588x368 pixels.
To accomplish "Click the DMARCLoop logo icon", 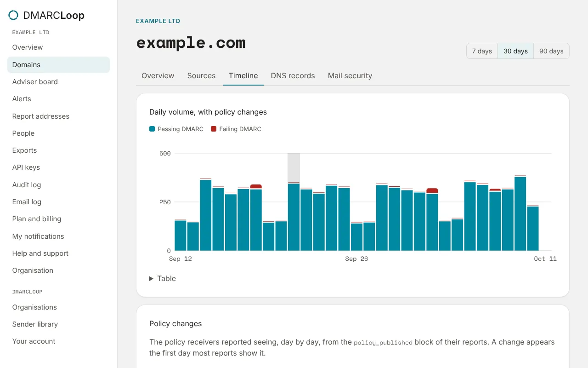I will point(13,15).
